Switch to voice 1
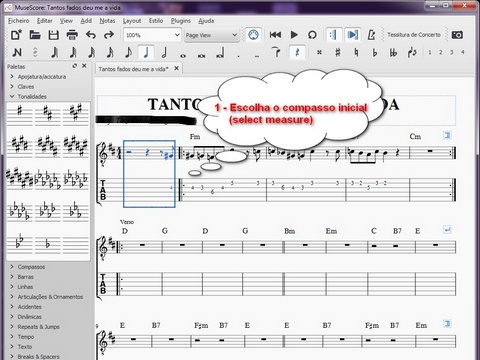 click(430, 52)
